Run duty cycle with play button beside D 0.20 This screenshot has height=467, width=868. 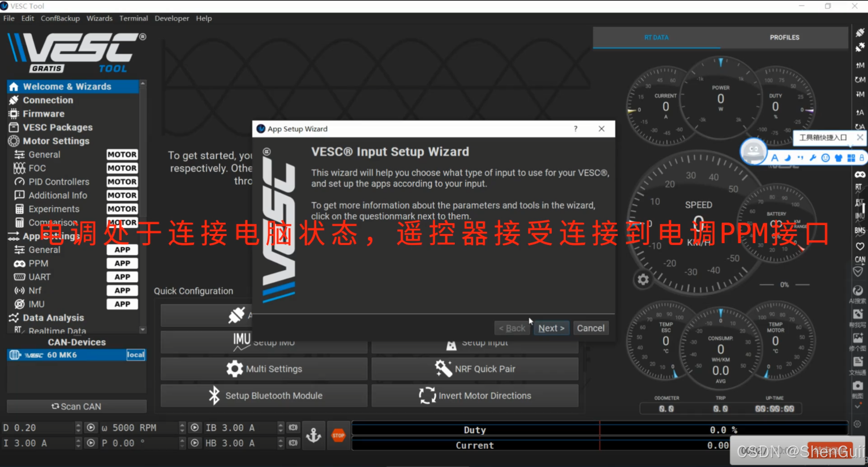coord(91,427)
